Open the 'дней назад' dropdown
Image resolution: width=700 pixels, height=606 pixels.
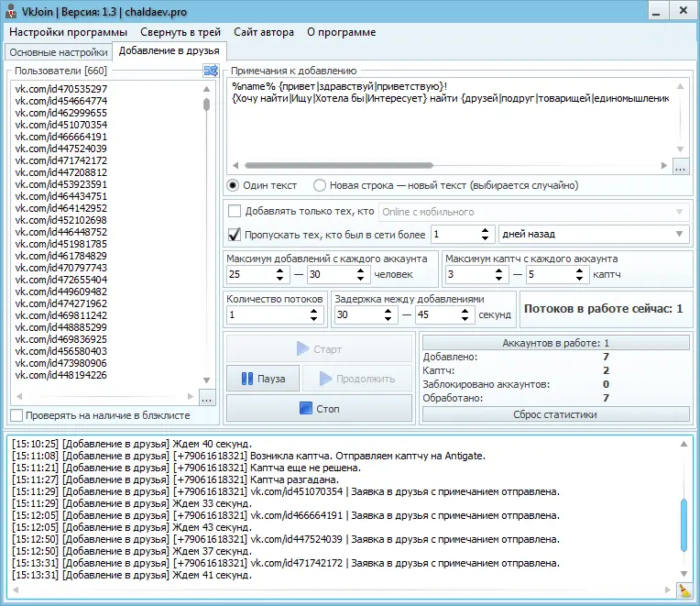tap(594, 234)
